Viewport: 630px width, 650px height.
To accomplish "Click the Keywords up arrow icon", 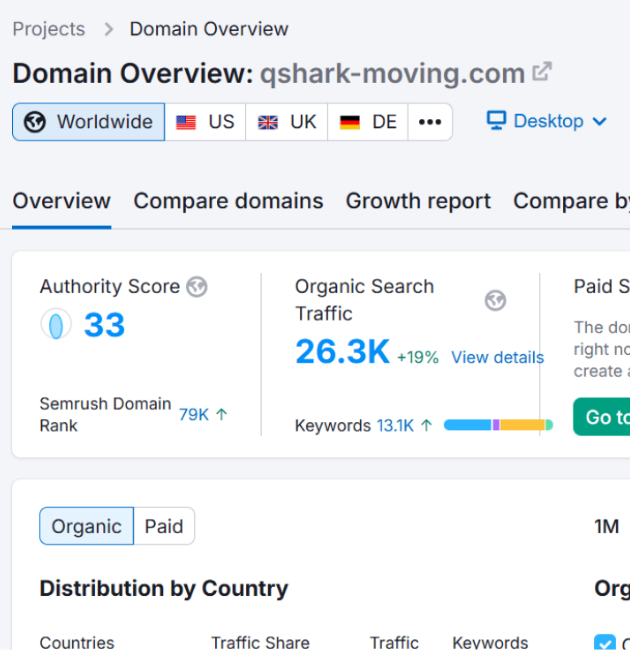I will [426, 425].
